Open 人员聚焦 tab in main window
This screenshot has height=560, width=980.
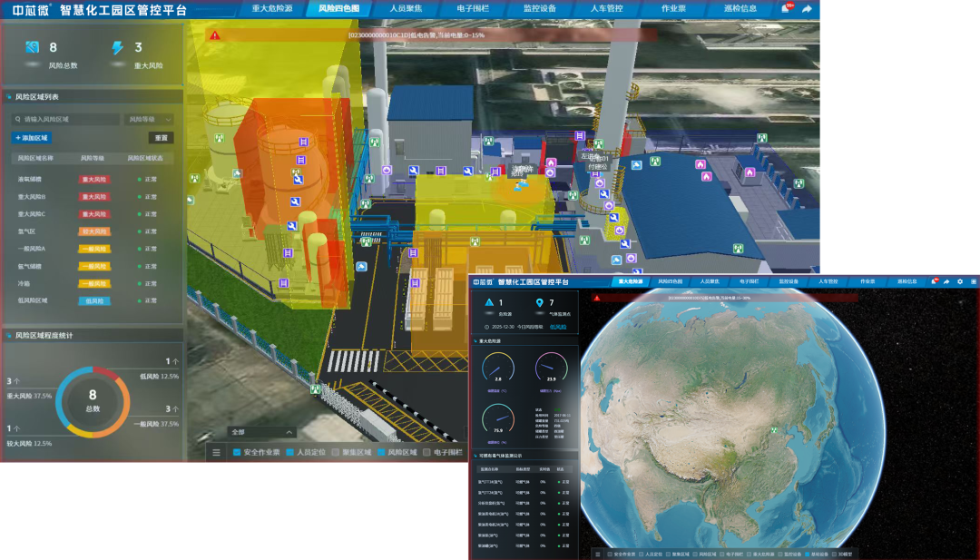406,9
